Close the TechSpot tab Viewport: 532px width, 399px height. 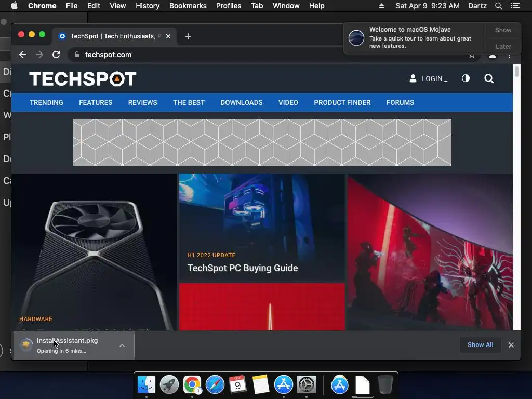tap(168, 36)
